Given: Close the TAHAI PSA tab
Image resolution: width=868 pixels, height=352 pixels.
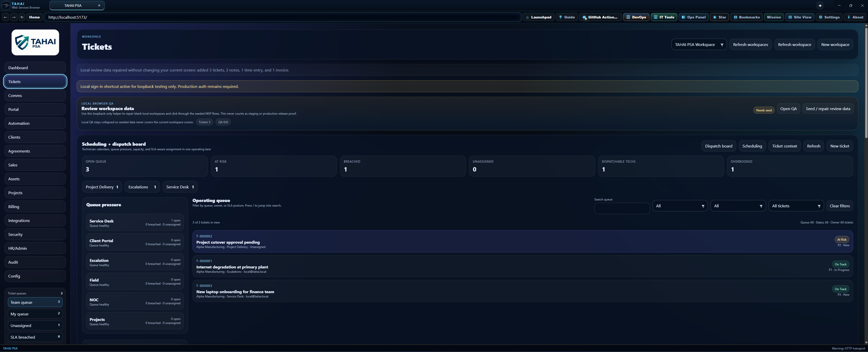Looking at the screenshot, I should coord(99,5).
